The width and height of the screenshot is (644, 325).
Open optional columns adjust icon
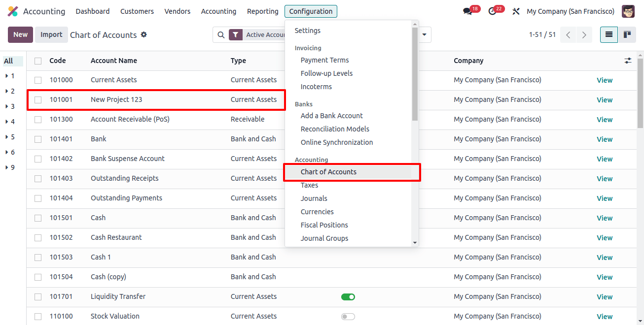click(x=628, y=61)
